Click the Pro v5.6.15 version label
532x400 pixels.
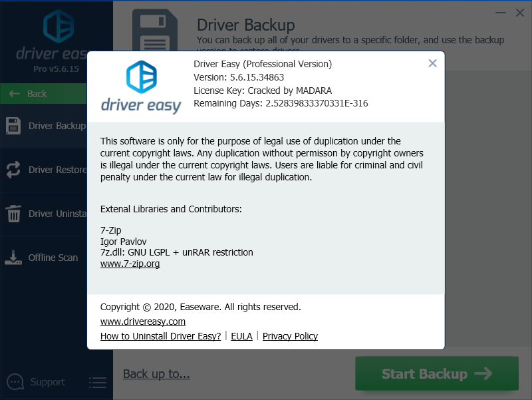56,69
